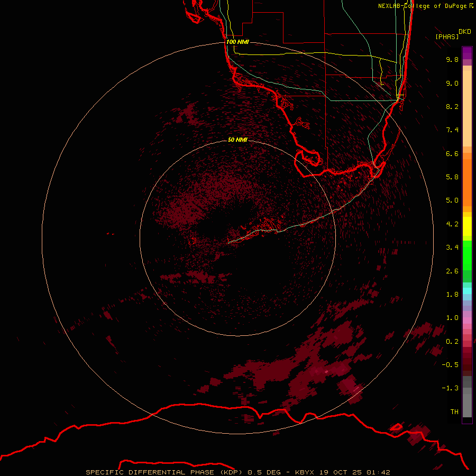Click the 7.4 scale value
The height and width of the screenshot is (476, 476).
[452, 130]
